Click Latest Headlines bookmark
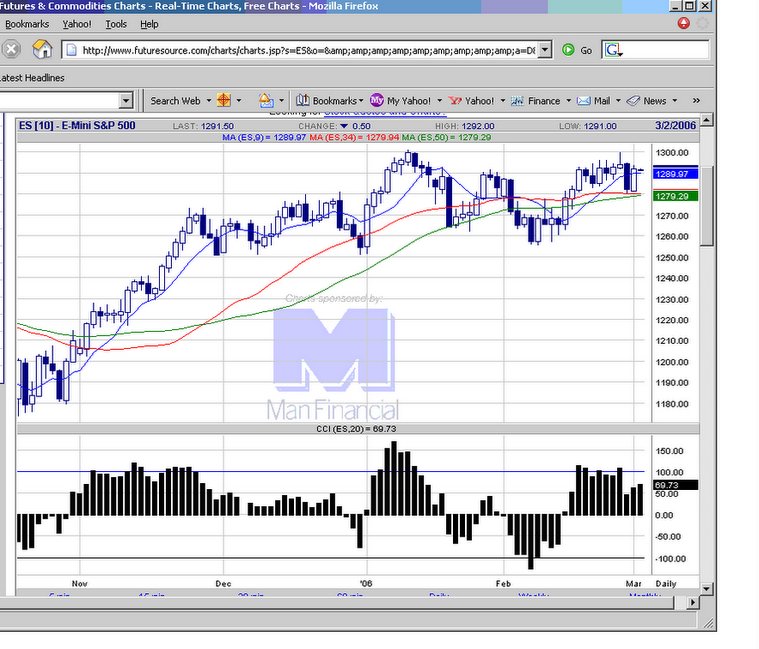This screenshot has height=649, width=759. tap(32, 77)
